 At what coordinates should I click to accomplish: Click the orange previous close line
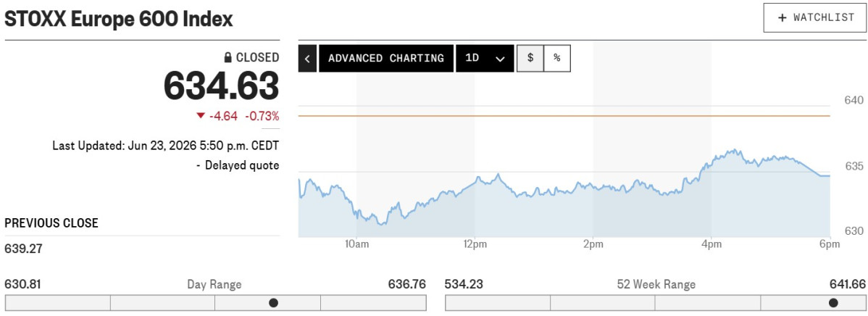pyautogui.click(x=564, y=116)
